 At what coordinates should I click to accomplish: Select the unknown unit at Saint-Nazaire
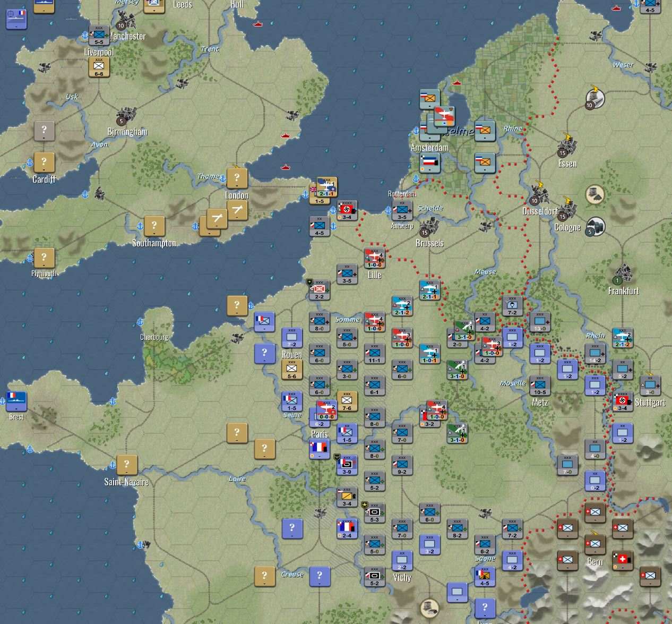[x=126, y=465]
